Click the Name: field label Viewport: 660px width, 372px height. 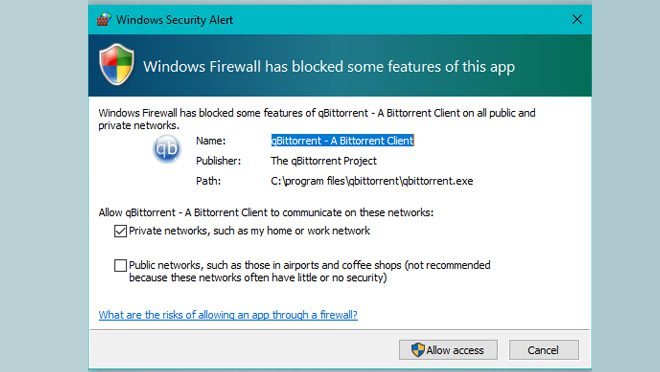point(210,141)
